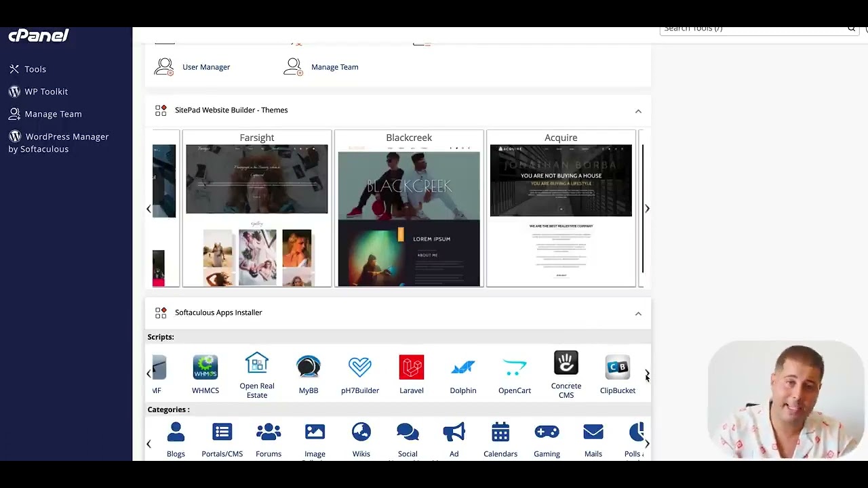The width and height of the screenshot is (868, 488).
Task: Collapse the SitePad Website Builder section
Action: point(638,110)
